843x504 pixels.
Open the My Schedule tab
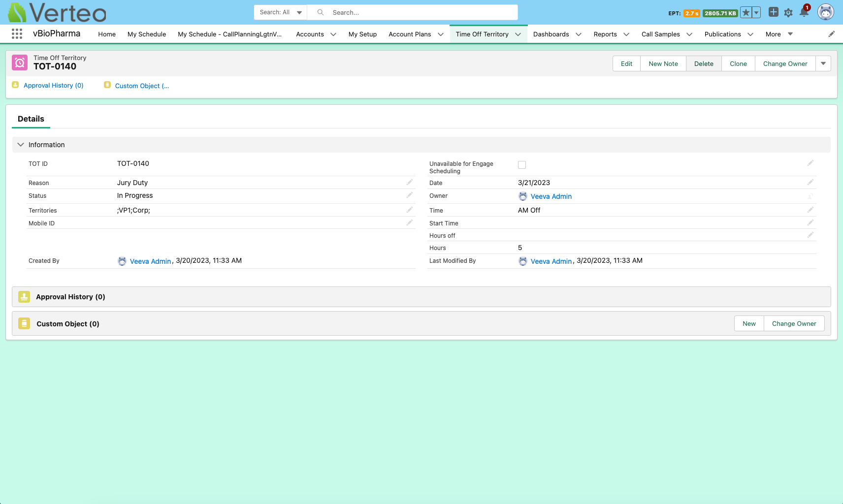(x=146, y=34)
